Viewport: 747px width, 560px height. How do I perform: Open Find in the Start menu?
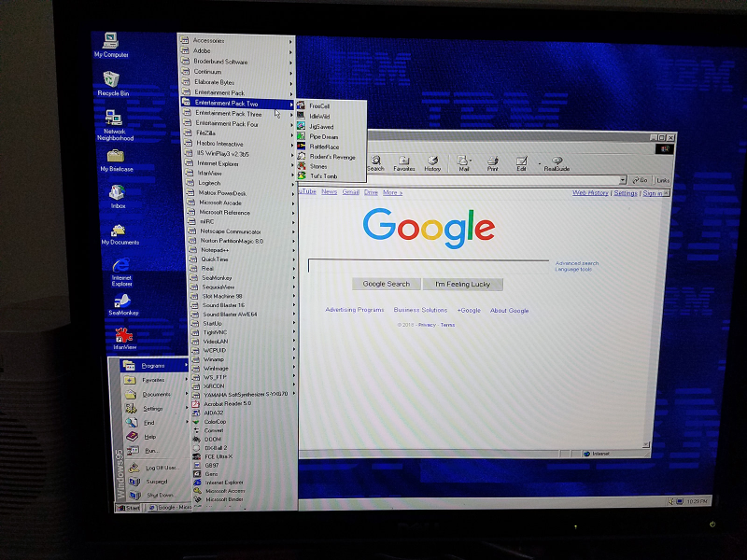(156, 423)
